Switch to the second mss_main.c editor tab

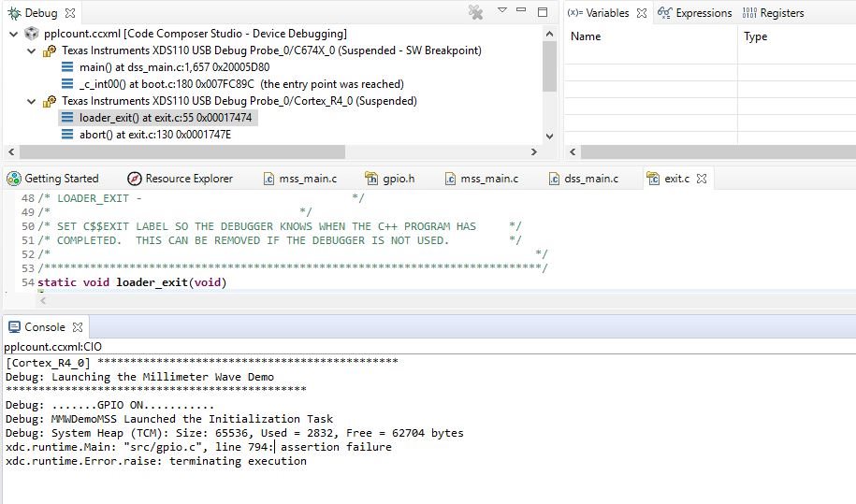(489, 179)
